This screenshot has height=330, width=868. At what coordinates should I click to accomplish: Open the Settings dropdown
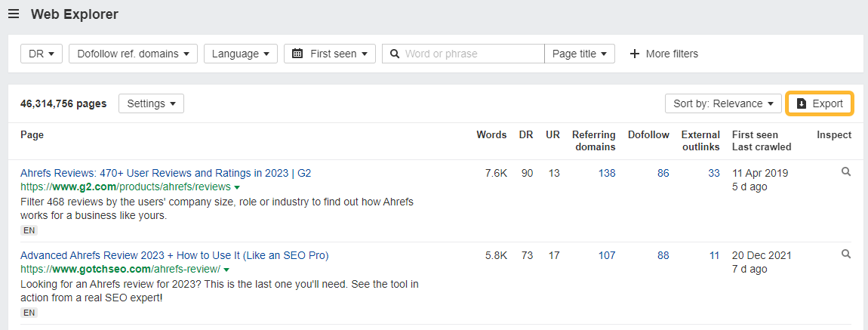click(151, 103)
